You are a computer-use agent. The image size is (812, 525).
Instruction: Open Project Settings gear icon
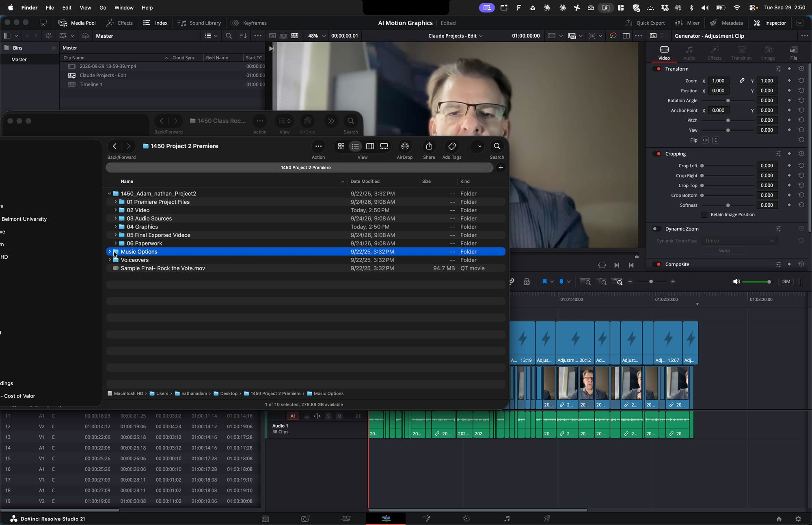798,519
